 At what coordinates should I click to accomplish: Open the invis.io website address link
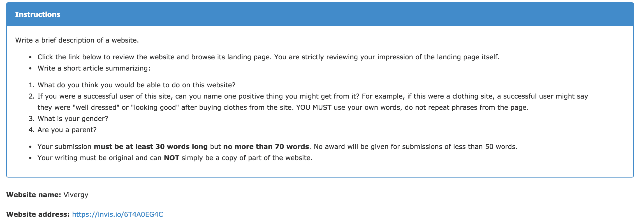click(x=117, y=214)
